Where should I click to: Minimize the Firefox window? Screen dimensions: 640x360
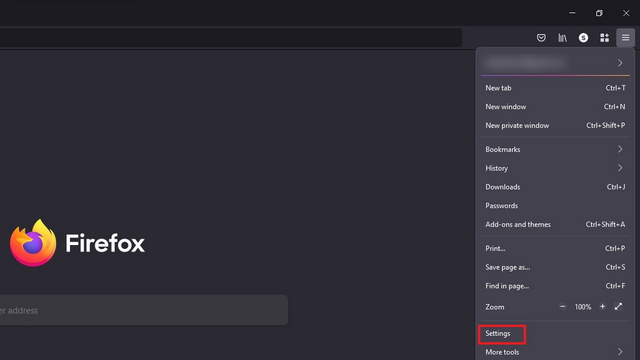coord(572,13)
